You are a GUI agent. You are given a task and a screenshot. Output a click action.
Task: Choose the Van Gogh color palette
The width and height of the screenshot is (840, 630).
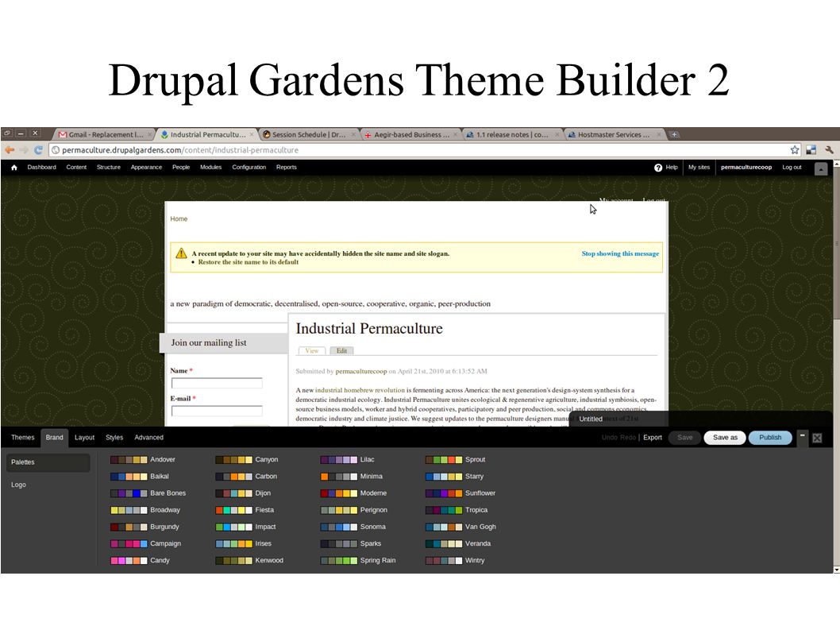pos(460,527)
